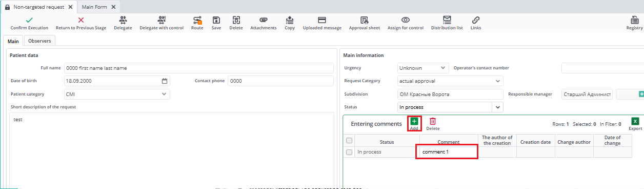The height and width of the screenshot is (189, 644).
Task: Click Delegate with control icon
Action: pyautogui.click(x=162, y=20)
